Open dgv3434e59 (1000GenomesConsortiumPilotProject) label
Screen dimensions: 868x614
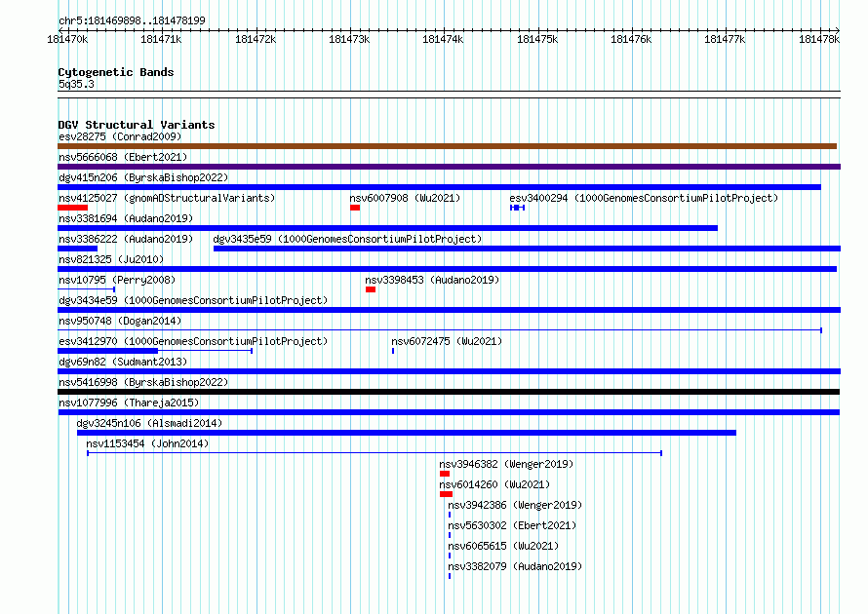[193, 300]
